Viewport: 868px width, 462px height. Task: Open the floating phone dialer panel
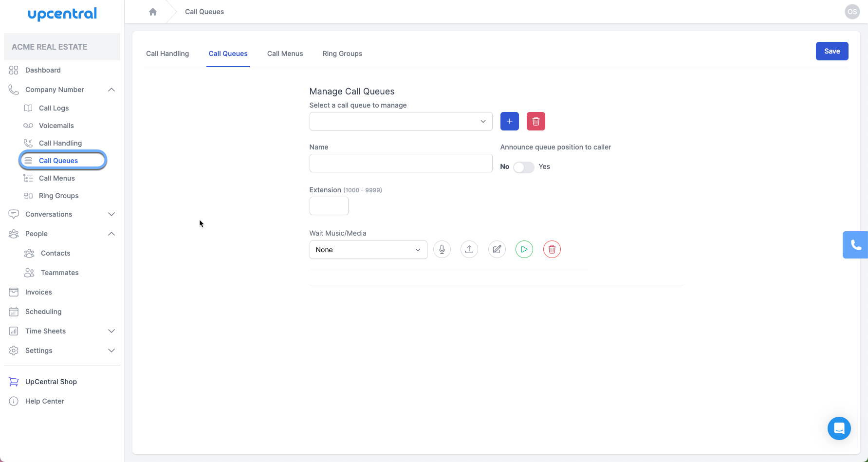(856, 245)
